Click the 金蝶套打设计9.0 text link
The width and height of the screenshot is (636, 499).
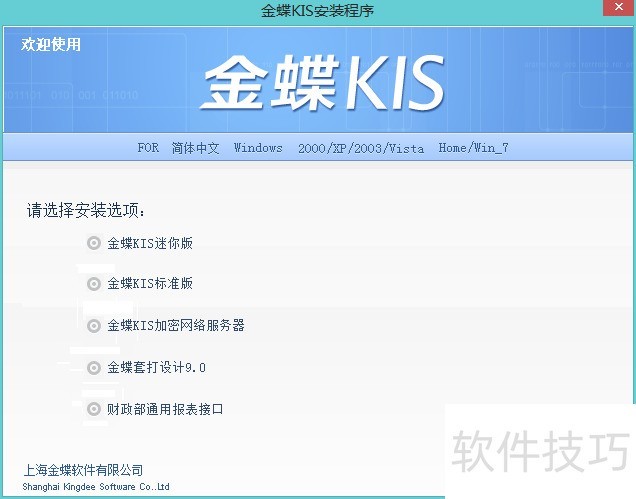pyautogui.click(x=156, y=368)
